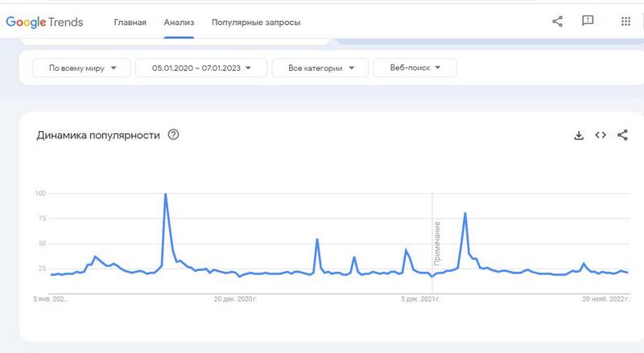Open the Google apps grid
This screenshot has width=644, height=353.
tap(625, 22)
